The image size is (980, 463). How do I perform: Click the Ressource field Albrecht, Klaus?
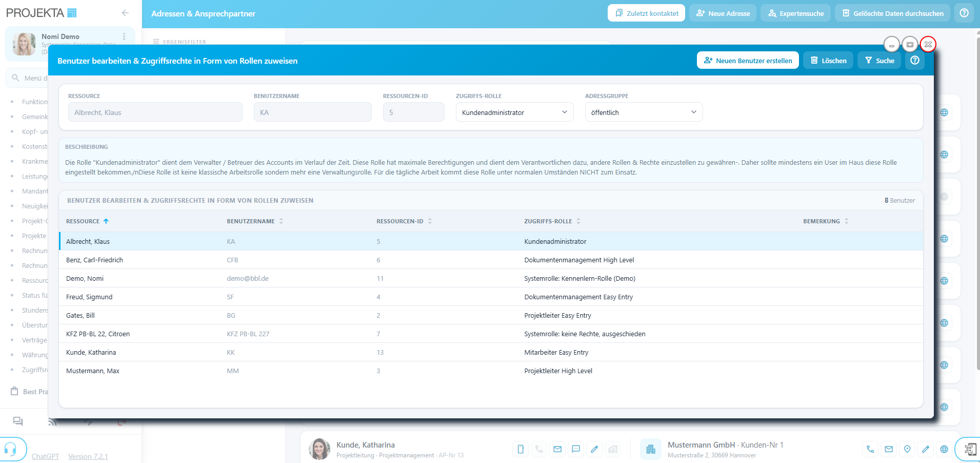tap(155, 112)
